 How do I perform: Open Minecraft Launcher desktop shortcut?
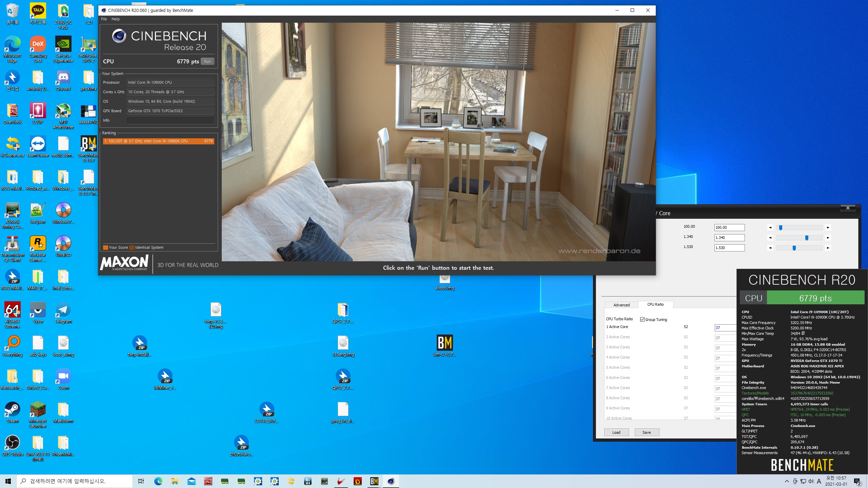(x=38, y=415)
